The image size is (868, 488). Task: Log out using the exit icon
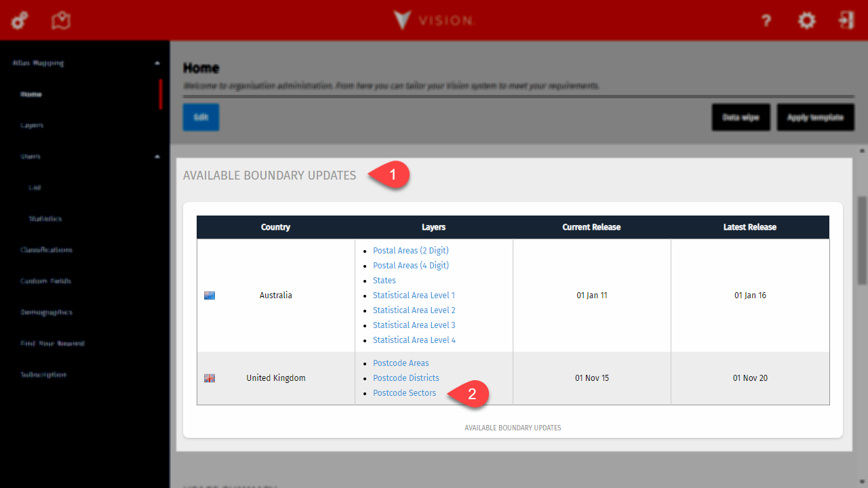point(846,20)
